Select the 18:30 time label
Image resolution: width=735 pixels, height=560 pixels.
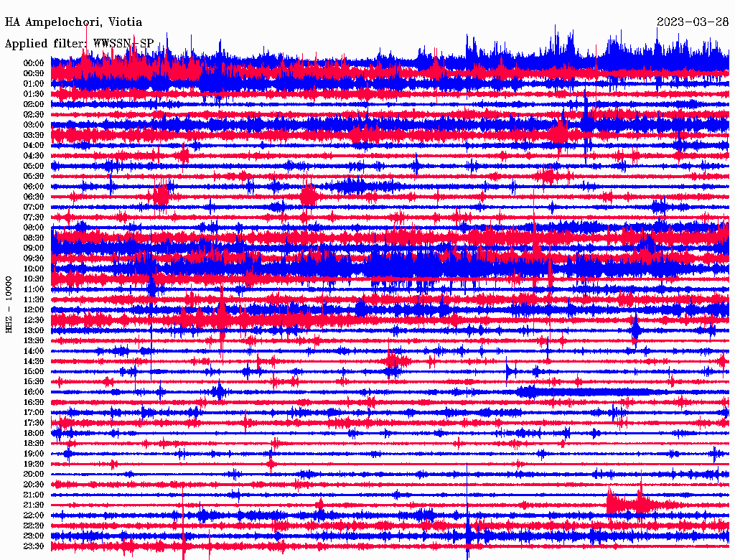click(34, 443)
